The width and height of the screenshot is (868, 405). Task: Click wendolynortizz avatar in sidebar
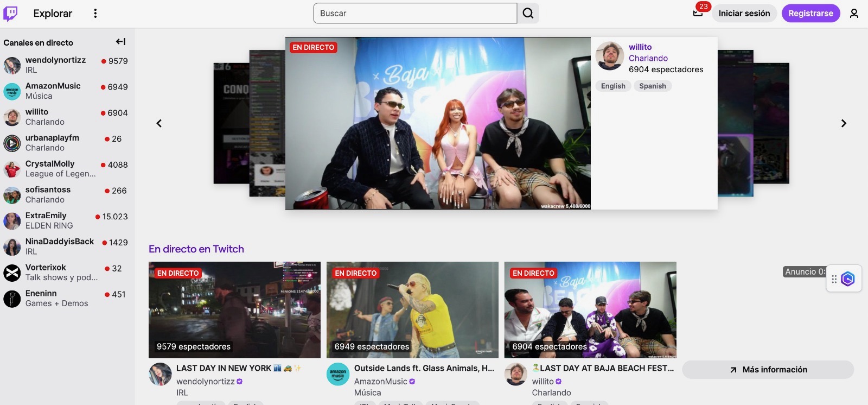[x=12, y=65]
